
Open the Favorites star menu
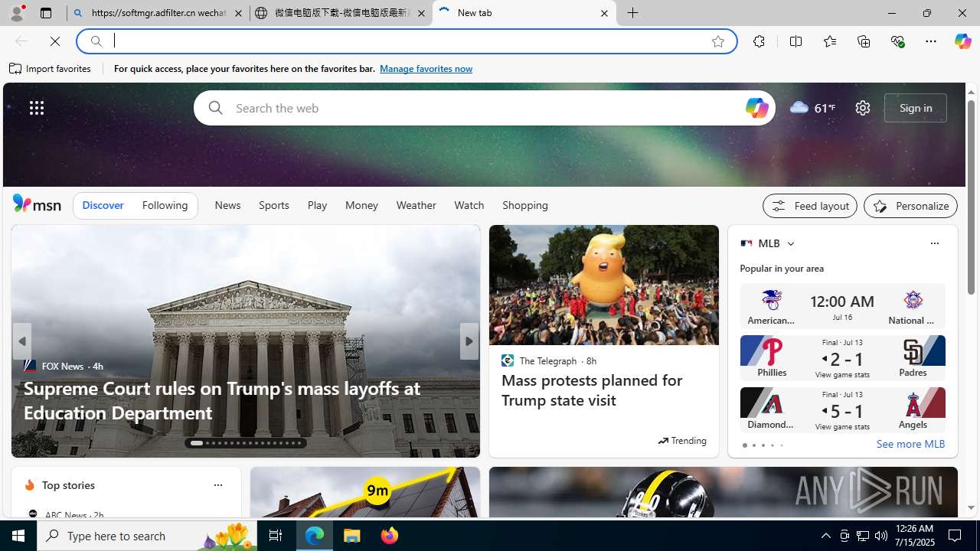point(829,41)
